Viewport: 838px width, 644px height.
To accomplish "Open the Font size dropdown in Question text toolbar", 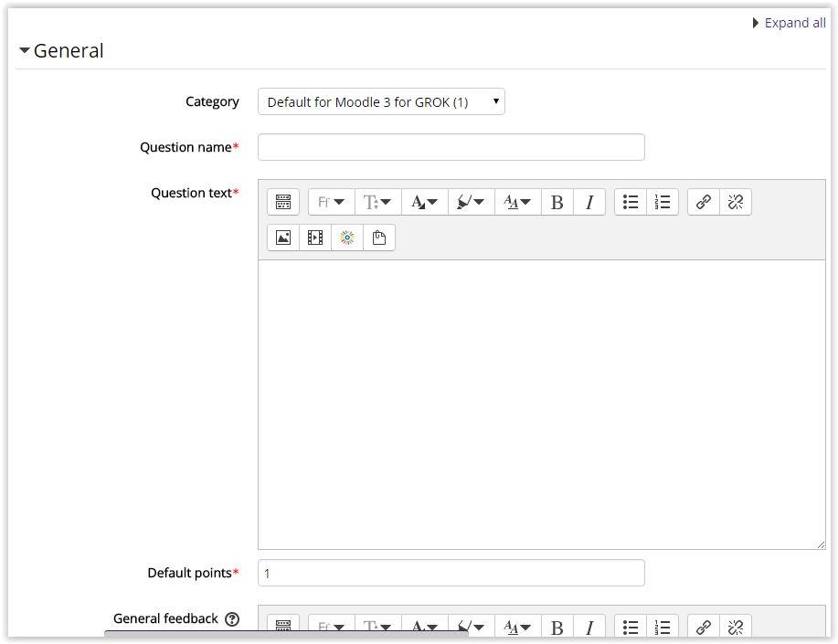I will [x=377, y=202].
